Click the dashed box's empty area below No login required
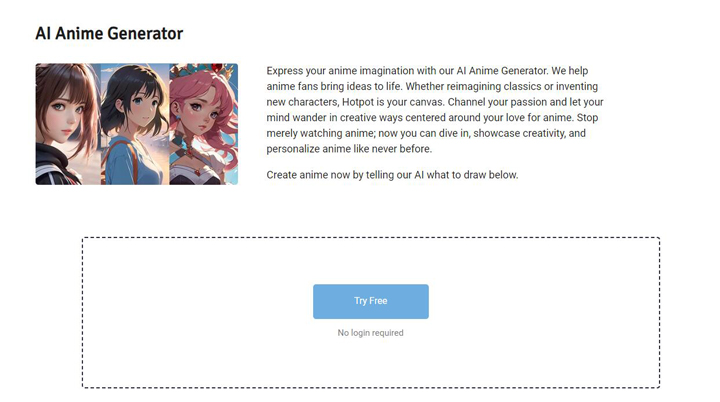This screenshot has height=402, width=720. [371, 363]
